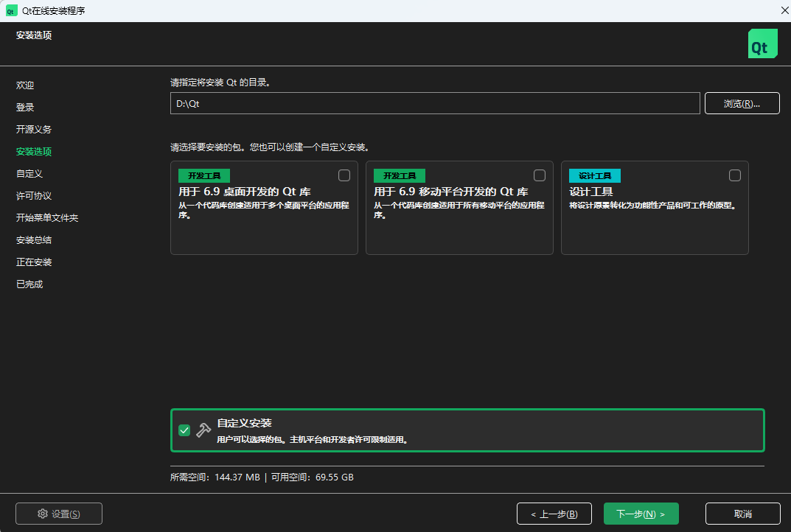The image size is (791, 532).
Task: Check the 6.9 移动平台开发 Qt 库 checkbox
Action: click(x=540, y=175)
